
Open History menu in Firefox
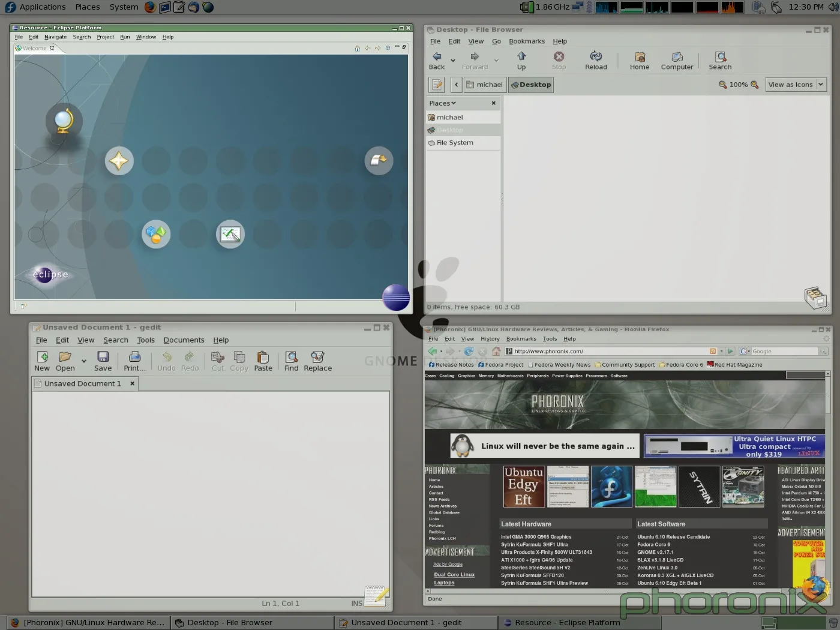490,339
